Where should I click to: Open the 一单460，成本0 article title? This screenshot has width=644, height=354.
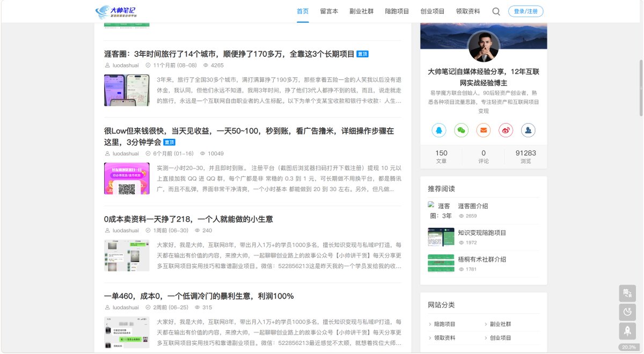click(199, 296)
